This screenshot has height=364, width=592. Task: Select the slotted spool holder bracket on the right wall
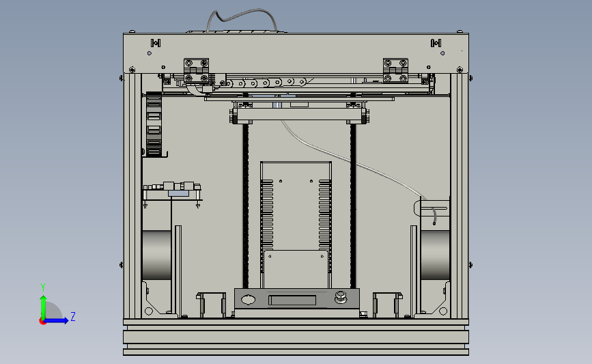[432, 208]
